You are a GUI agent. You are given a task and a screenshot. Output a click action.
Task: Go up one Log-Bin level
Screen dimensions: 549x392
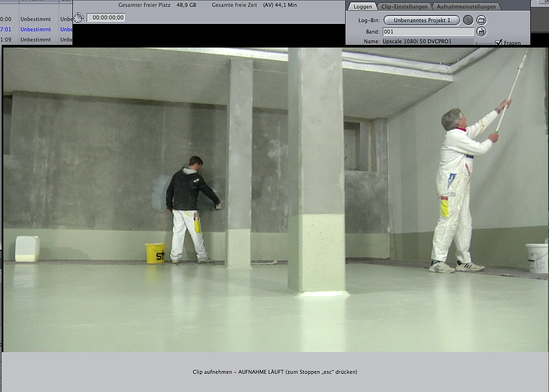pyautogui.click(x=468, y=20)
